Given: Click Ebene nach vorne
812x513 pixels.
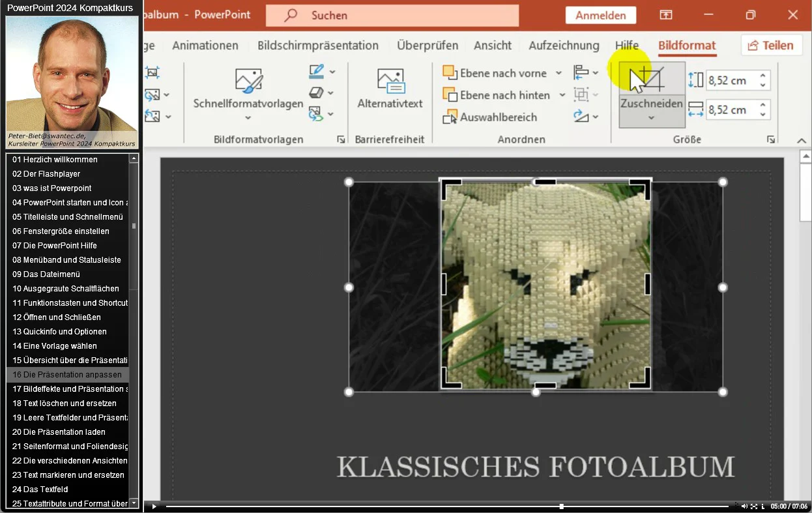Looking at the screenshot, I should pyautogui.click(x=495, y=73).
